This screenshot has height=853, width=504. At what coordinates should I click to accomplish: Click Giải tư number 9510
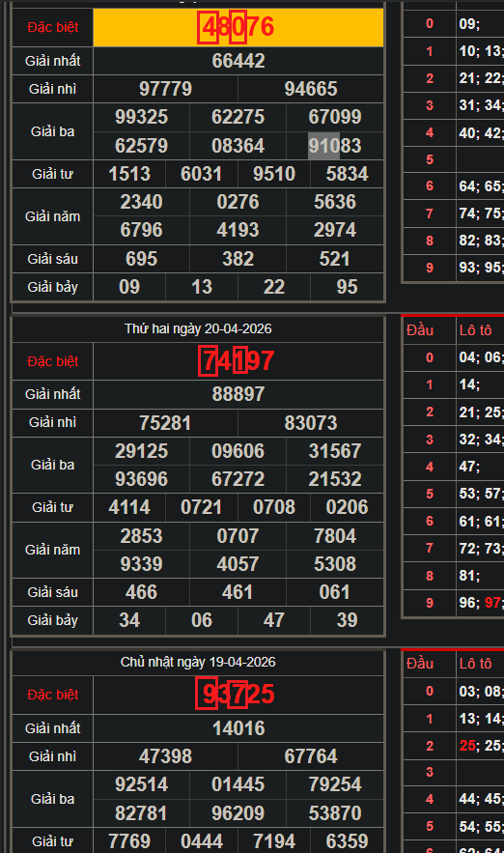[274, 174]
